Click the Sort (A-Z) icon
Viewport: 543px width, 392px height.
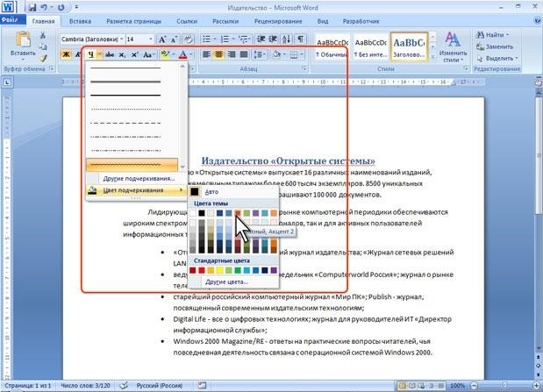(286, 39)
